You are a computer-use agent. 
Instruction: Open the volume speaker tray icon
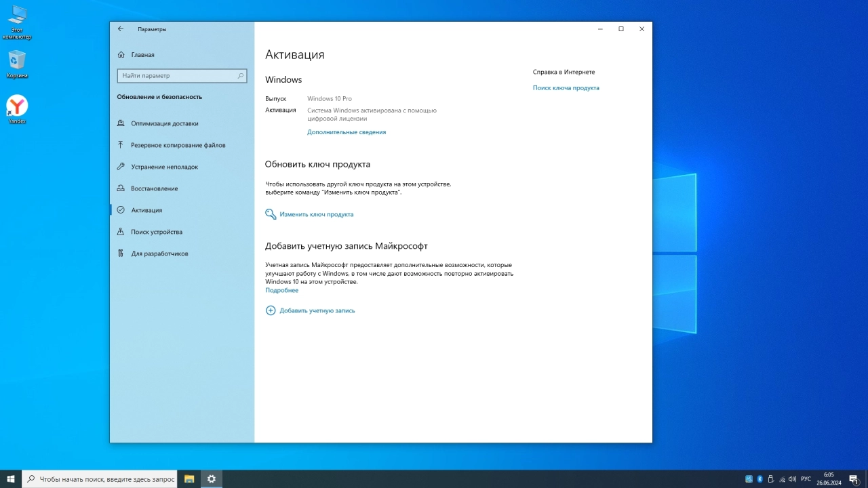pos(793,479)
